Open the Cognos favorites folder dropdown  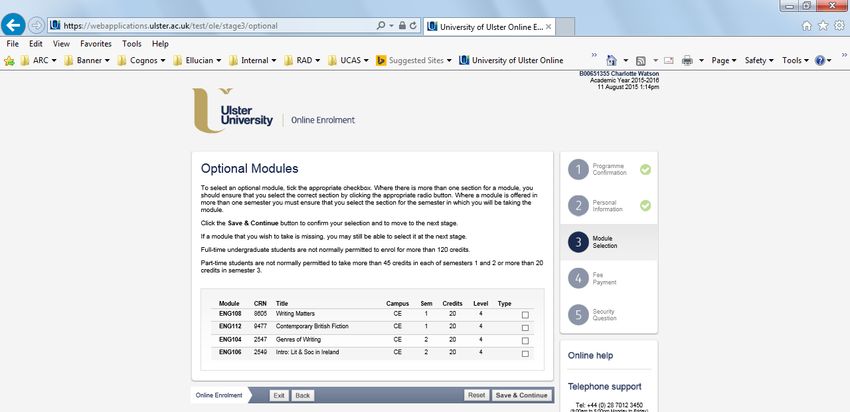[141, 61]
